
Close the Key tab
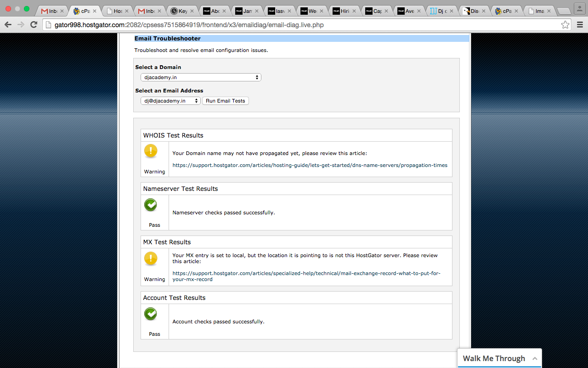coord(192,11)
